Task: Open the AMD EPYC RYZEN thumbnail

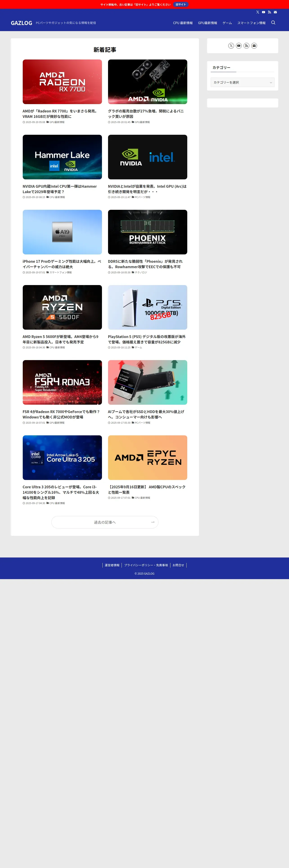Action: [x=147, y=458]
